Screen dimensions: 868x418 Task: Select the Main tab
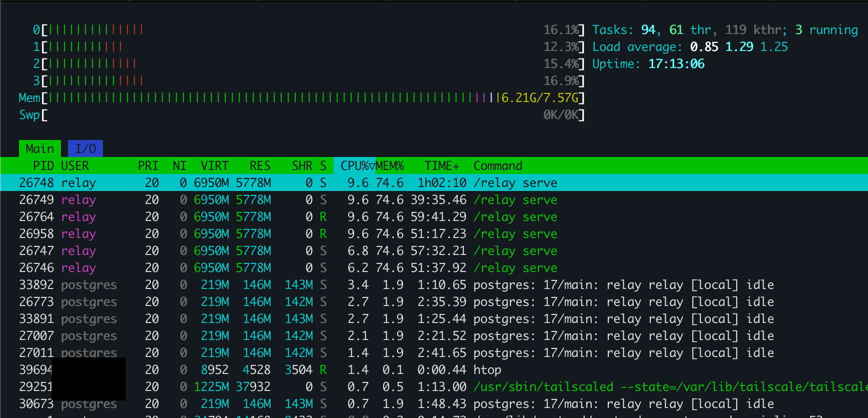click(x=40, y=148)
